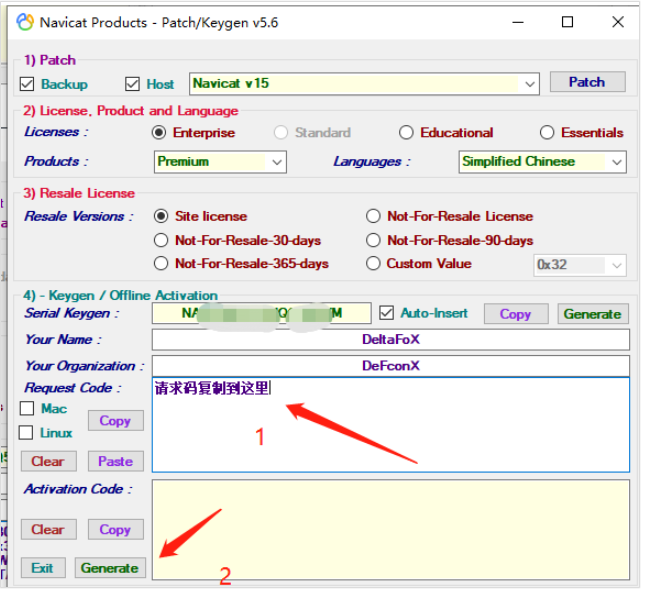
Task: Toggle the Host checkbox
Action: 132,84
